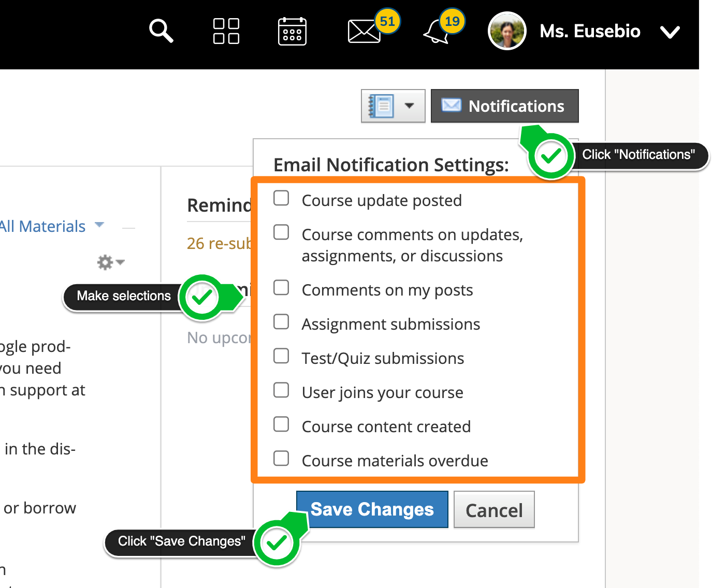Tick "Test/Quiz submissions" checkbox
The width and height of the screenshot is (726, 588).
(281, 356)
